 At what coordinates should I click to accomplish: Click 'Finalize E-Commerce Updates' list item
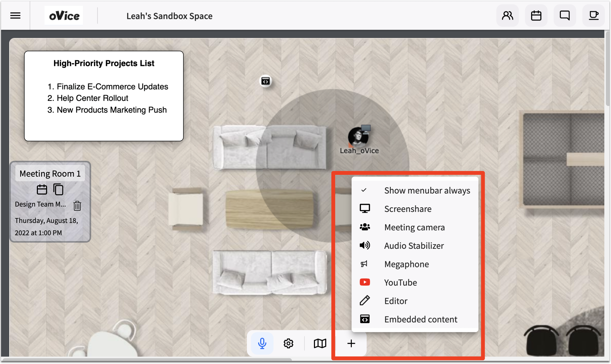point(112,87)
